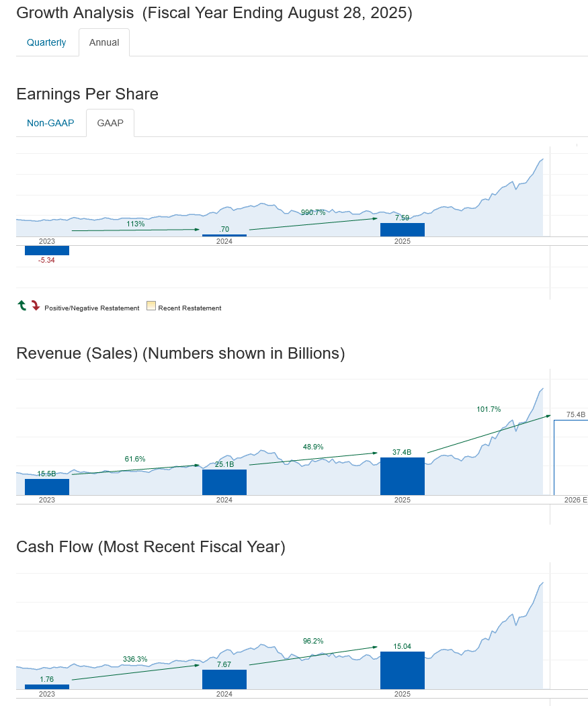Click the Positive/Negative Restatement legend text

[92, 308]
